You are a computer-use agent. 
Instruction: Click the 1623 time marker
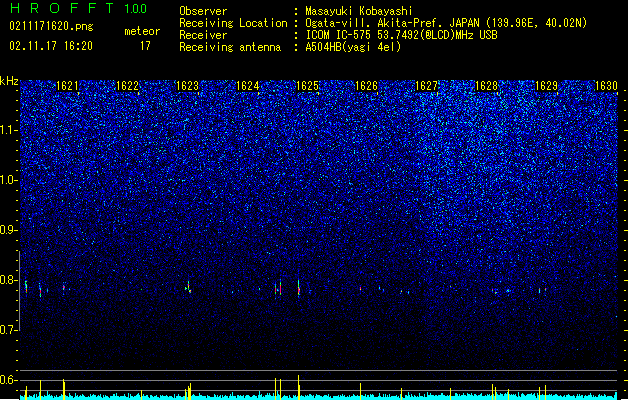click(x=187, y=86)
